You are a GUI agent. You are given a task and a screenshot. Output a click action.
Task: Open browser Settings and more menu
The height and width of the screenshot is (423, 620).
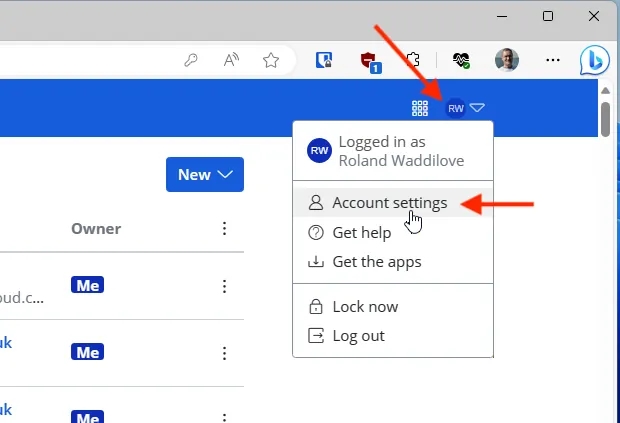[x=553, y=60]
